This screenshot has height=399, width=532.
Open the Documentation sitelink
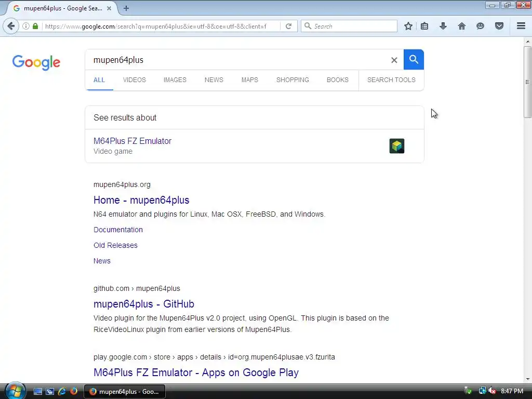118,230
